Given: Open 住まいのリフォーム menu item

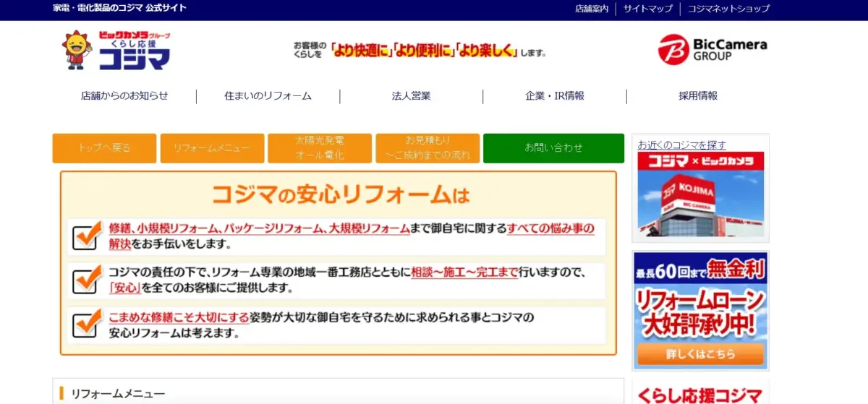Looking at the screenshot, I should pyautogui.click(x=268, y=96).
